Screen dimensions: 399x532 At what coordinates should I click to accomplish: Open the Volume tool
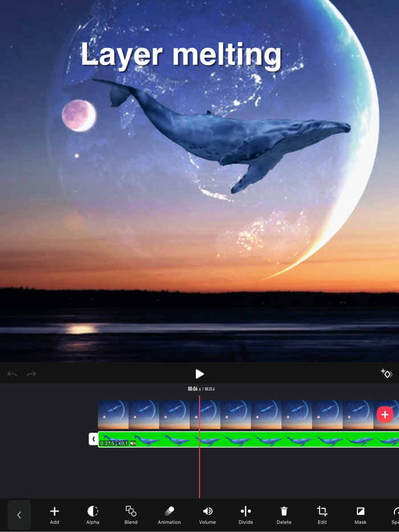tap(207, 515)
